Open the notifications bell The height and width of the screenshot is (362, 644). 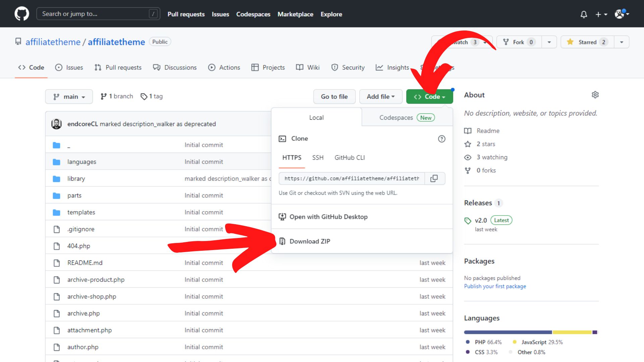tap(584, 14)
